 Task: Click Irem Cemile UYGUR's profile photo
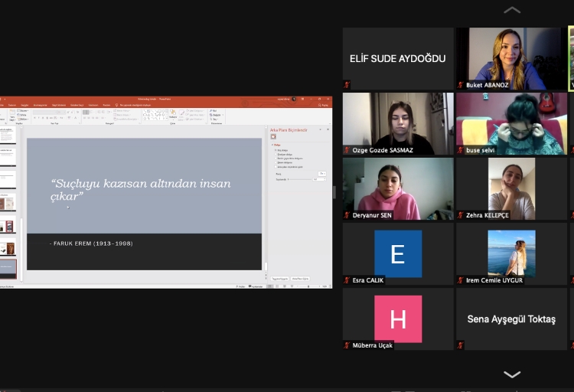tap(512, 253)
